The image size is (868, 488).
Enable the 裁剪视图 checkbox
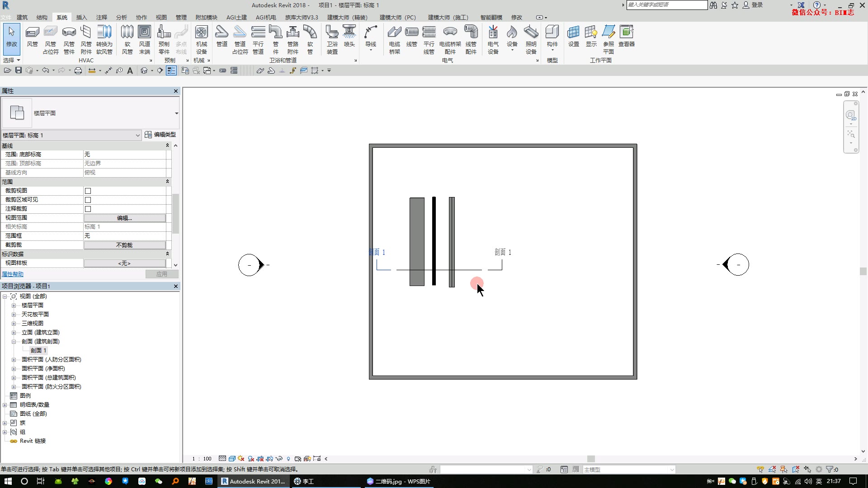point(88,191)
